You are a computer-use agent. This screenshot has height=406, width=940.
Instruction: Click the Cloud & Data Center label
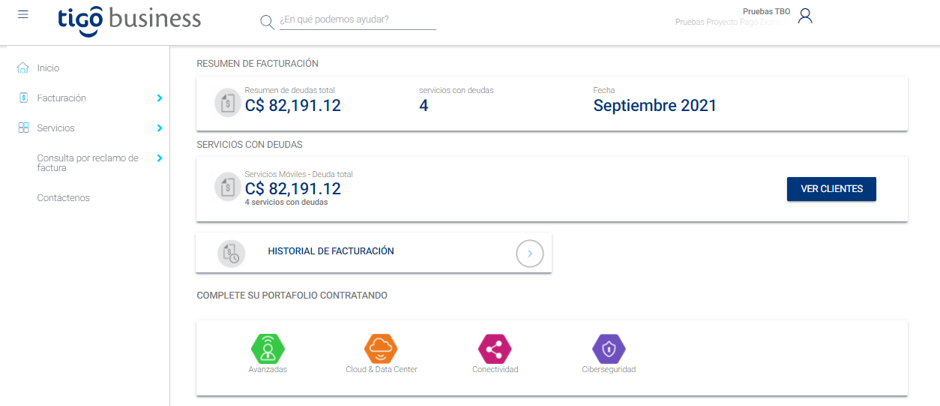381,369
